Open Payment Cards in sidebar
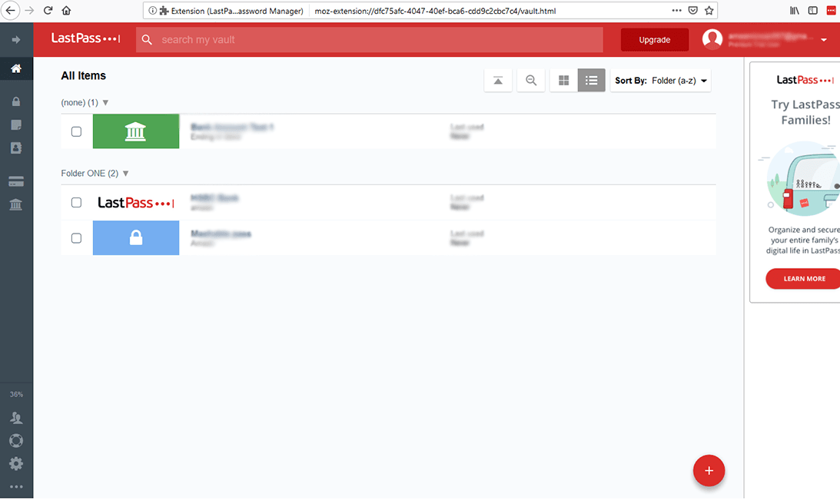Viewport: 840px width, 504px height. pyautogui.click(x=16, y=182)
